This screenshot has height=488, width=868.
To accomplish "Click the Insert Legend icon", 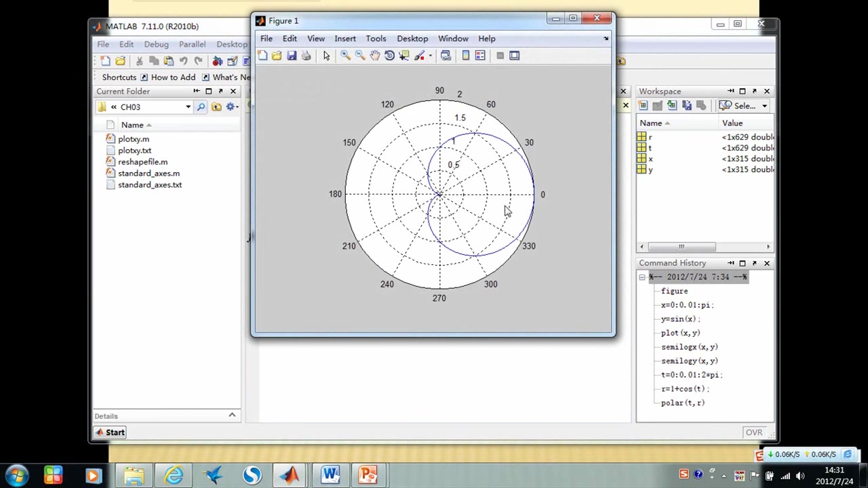I will (480, 56).
